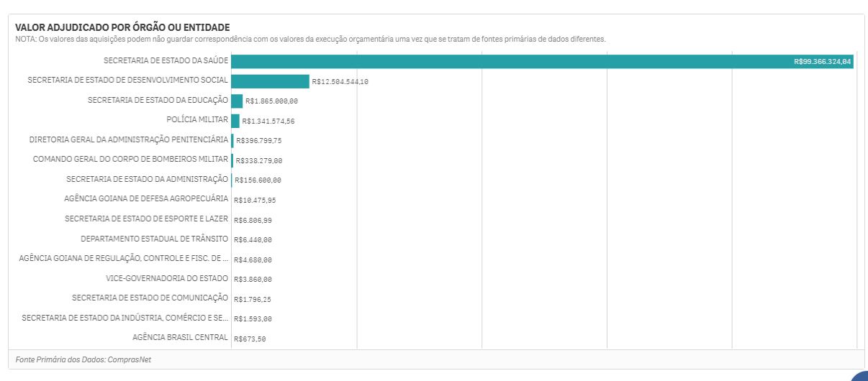Click label Secretaria de Estado da Administração
This screenshot has height=381, width=868.
[x=147, y=178]
